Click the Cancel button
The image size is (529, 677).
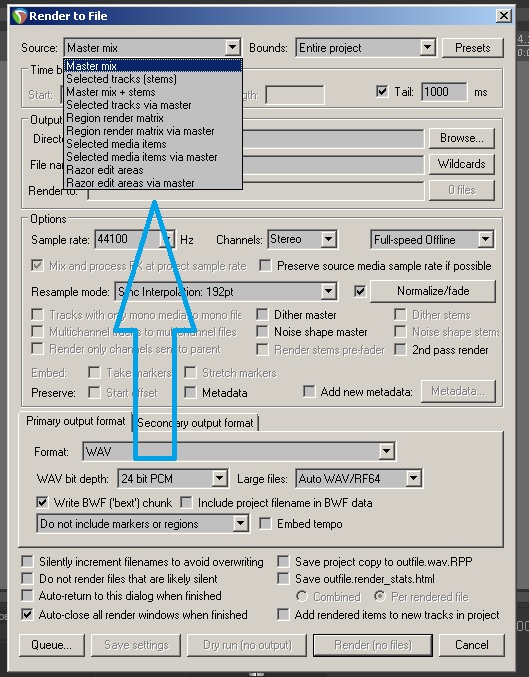tap(472, 645)
